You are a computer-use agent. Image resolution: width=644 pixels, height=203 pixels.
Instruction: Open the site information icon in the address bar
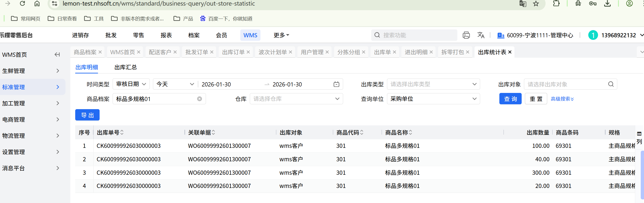pyautogui.click(x=55, y=3)
